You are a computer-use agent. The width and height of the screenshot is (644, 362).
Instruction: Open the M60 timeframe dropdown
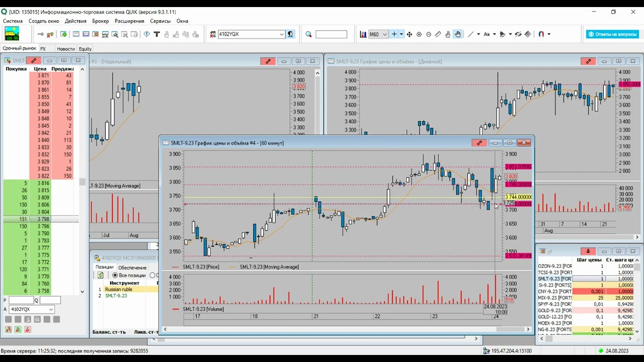(x=385, y=34)
